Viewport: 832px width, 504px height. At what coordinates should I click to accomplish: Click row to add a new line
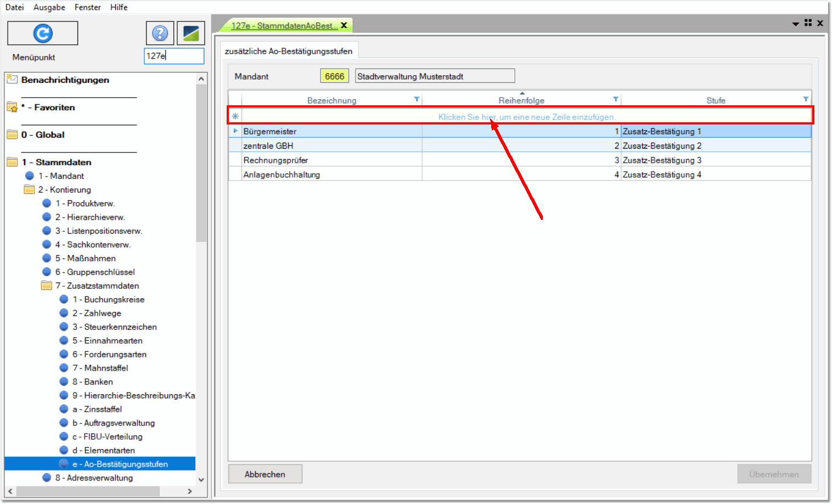pyautogui.click(x=526, y=117)
